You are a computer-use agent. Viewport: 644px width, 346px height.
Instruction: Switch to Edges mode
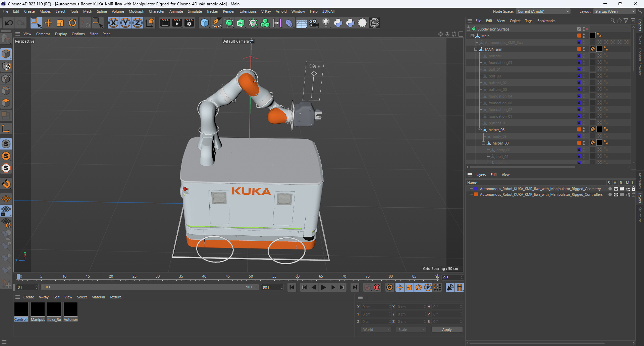tap(6, 91)
